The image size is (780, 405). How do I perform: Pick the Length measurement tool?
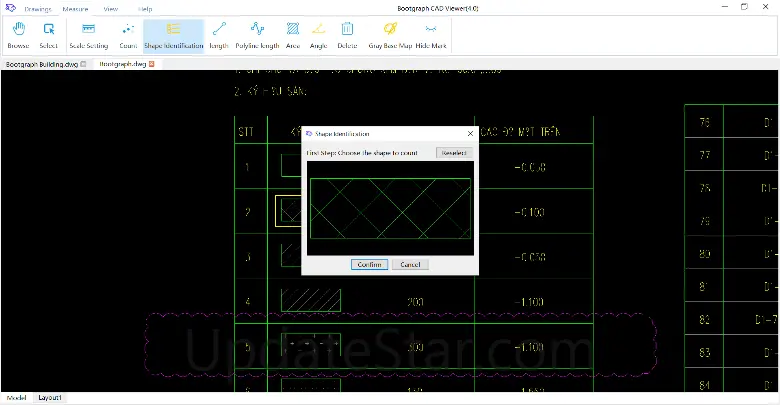(219, 35)
